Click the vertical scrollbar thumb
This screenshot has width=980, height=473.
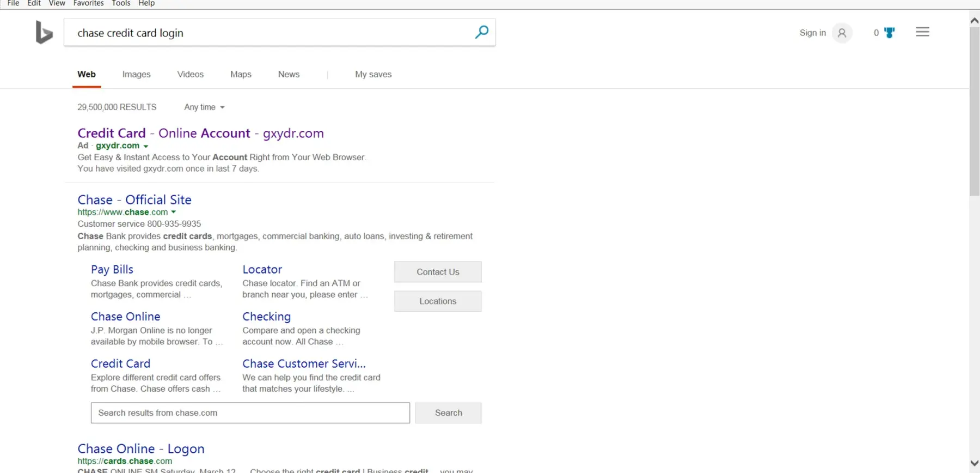tap(974, 109)
